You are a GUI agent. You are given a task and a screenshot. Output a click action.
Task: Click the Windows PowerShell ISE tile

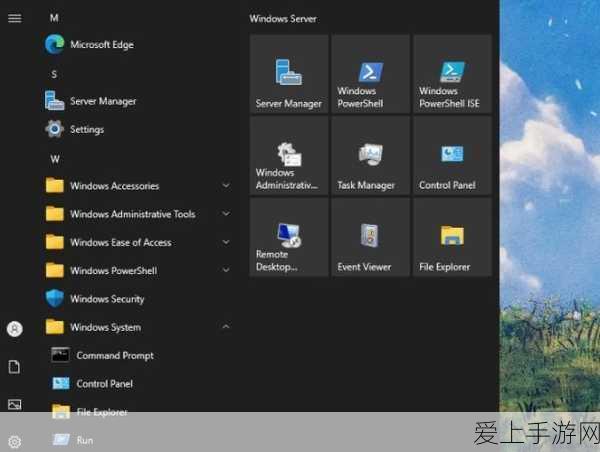(x=452, y=74)
